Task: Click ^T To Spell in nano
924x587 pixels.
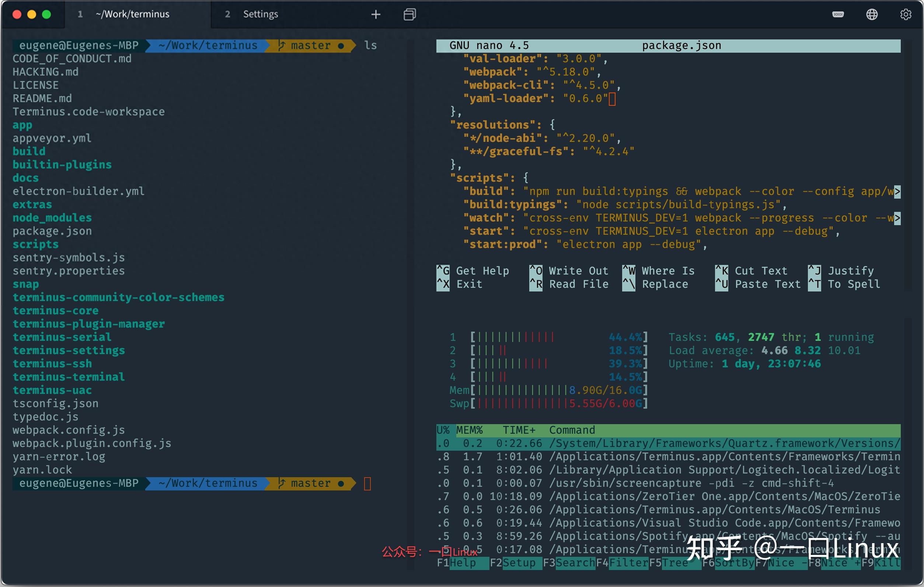Action: (844, 284)
